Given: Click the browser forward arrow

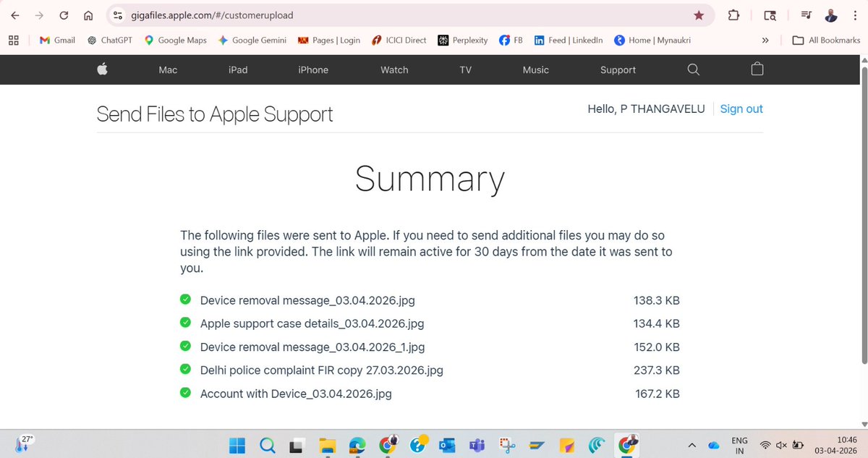Looking at the screenshot, I should pyautogui.click(x=39, y=15).
